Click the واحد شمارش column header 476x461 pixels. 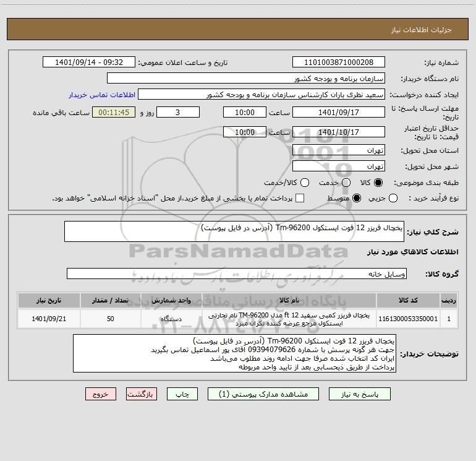click(171, 300)
